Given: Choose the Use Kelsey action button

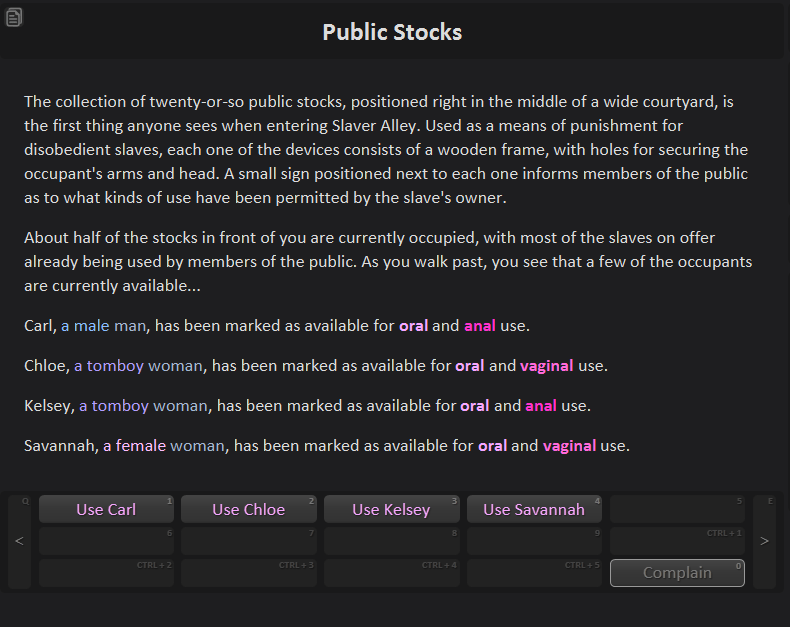Looking at the screenshot, I should (x=391, y=509).
